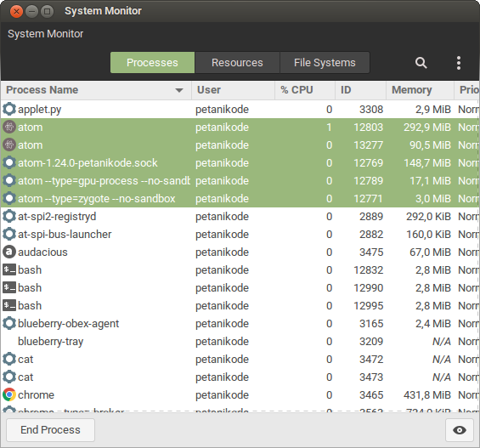Click the gear icon of at-spi-bus-launcher
The width and height of the screenshot is (480, 448).
click(x=9, y=234)
